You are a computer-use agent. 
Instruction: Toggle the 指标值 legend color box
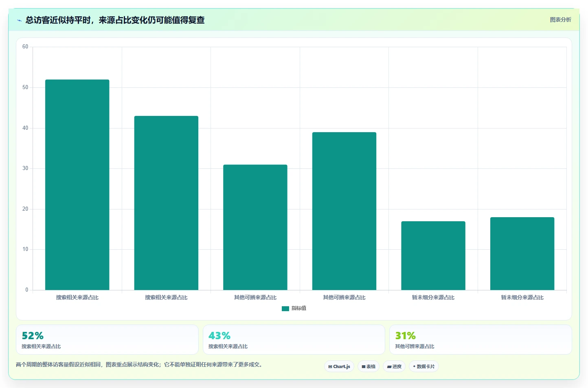tap(285, 309)
